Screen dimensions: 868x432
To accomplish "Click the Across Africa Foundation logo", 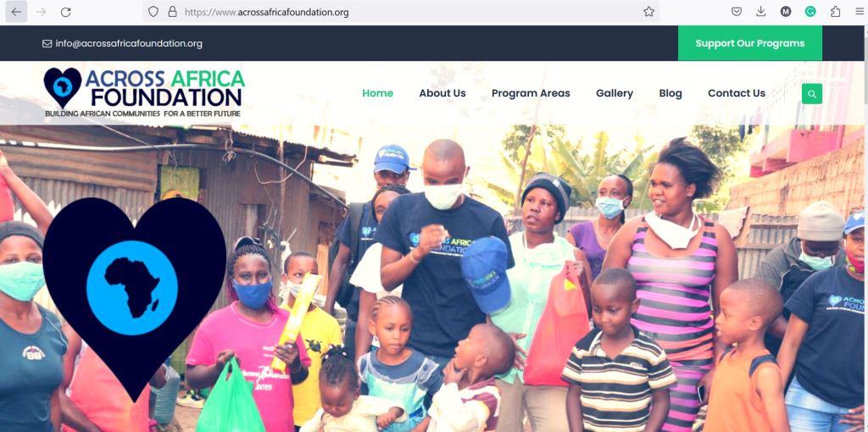I will (144, 93).
